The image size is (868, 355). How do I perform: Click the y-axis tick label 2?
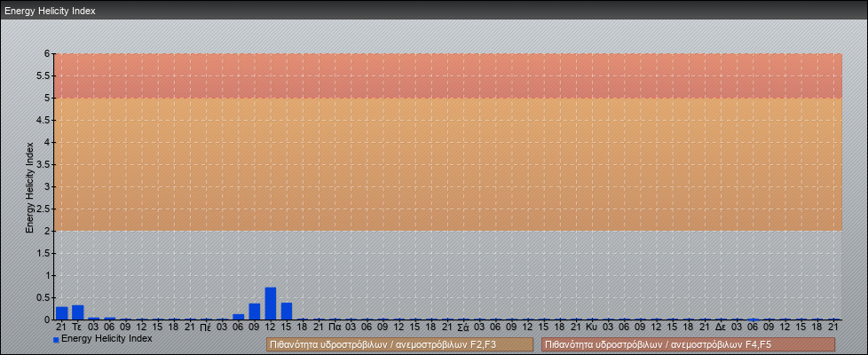pos(47,231)
